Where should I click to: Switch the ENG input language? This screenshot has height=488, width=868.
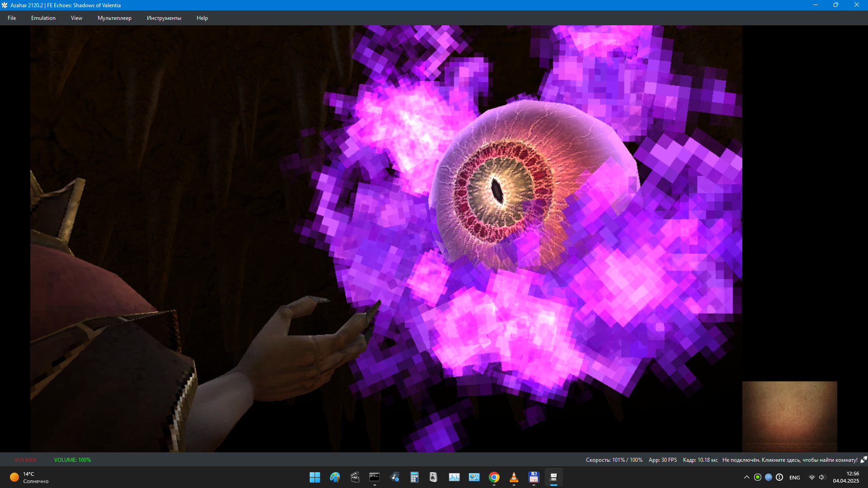tap(795, 478)
